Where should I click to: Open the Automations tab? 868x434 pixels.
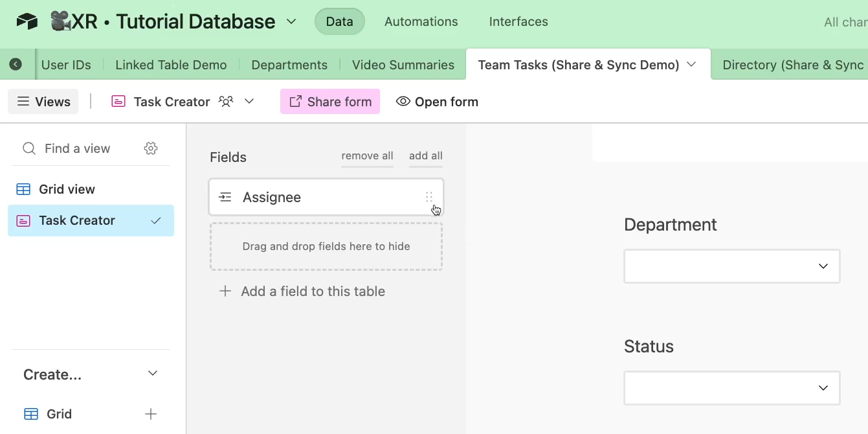click(x=421, y=21)
